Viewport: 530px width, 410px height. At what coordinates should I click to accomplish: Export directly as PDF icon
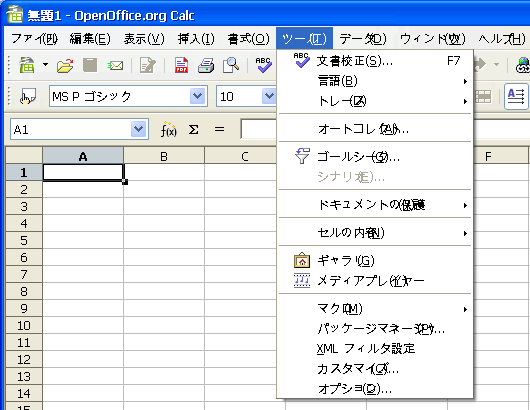point(182,65)
